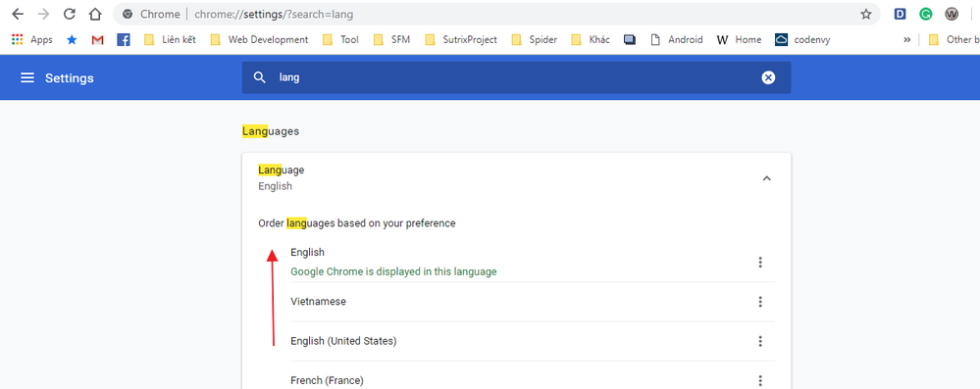The image size is (980, 389).
Task: Select the Vietnamese language row text
Action: [x=318, y=301]
